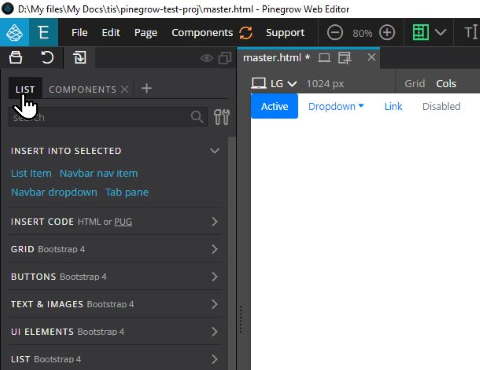
Task: Click the Pinegrow pinecone logo icon
Action: pos(14,33)
